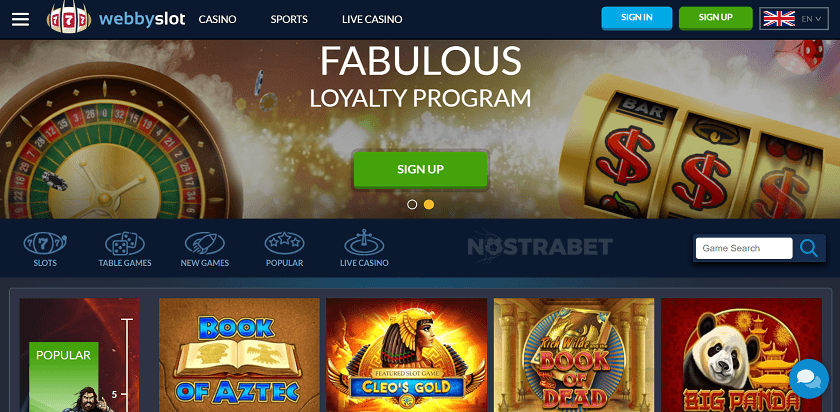Image resolution: width=840 pixels, height=412 pixels.
Task: Open the live chat bubble
Action: (x=808, y=379)
